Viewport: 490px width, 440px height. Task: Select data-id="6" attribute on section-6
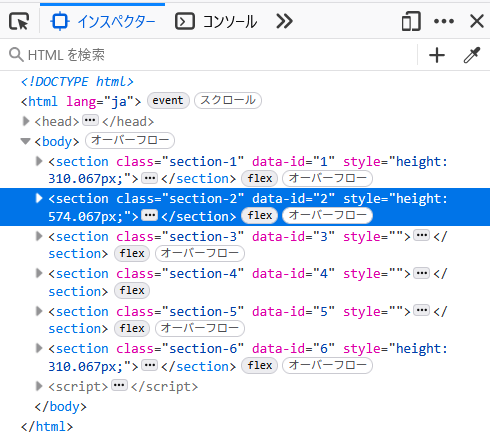pos(293,349)
